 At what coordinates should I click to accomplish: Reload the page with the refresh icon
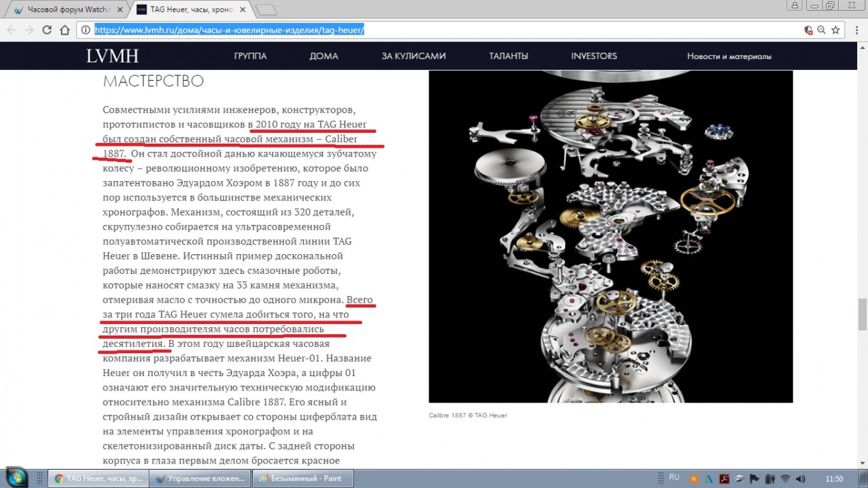click(47, 30)
